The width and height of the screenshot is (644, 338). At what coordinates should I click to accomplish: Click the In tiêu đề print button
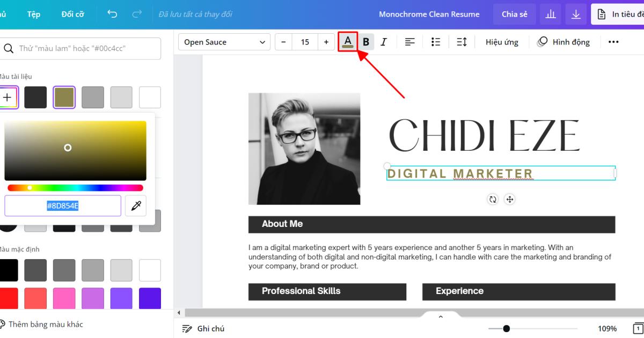point(618,14)
